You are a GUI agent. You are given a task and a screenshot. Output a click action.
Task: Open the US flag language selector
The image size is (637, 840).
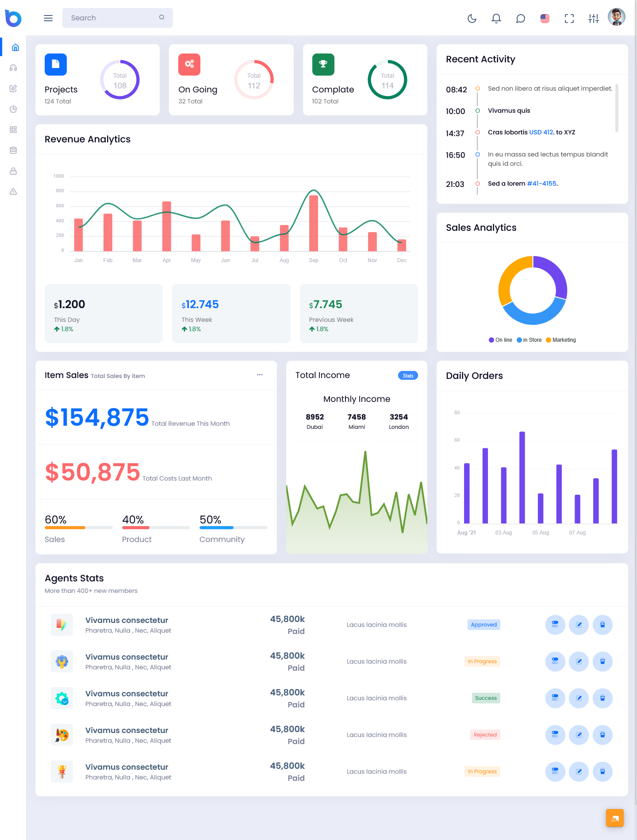point(545,19)
